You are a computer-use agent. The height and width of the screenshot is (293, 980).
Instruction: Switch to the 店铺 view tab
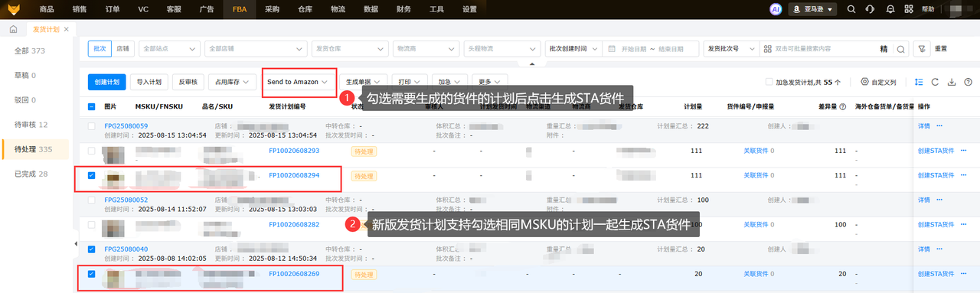(122, 48)
